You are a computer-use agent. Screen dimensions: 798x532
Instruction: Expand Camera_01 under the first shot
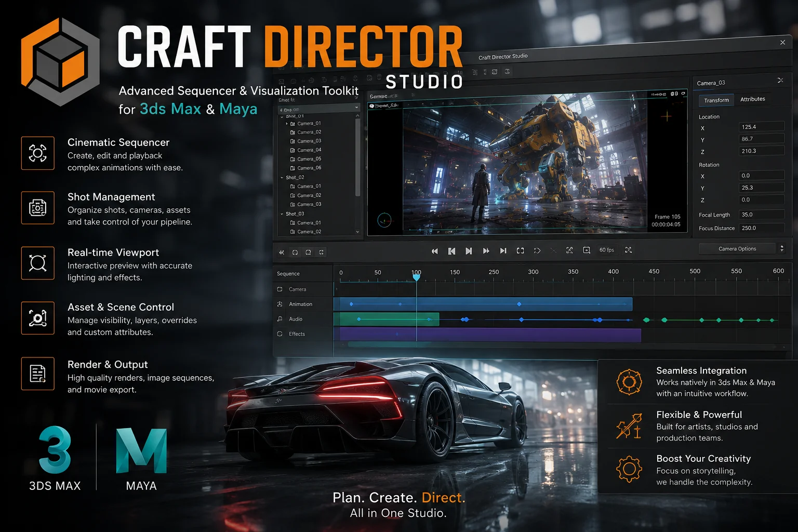tap(287, 124)
